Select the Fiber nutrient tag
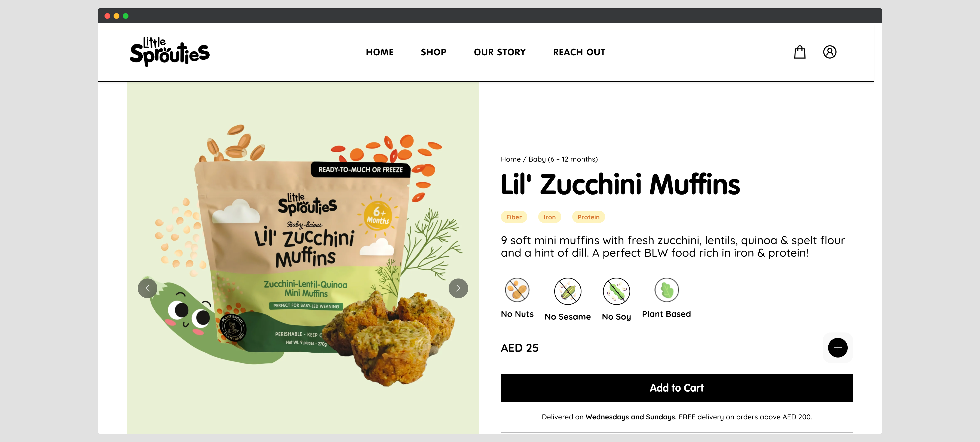The height and width of the screenshot is (442, 980). [514, 217]
